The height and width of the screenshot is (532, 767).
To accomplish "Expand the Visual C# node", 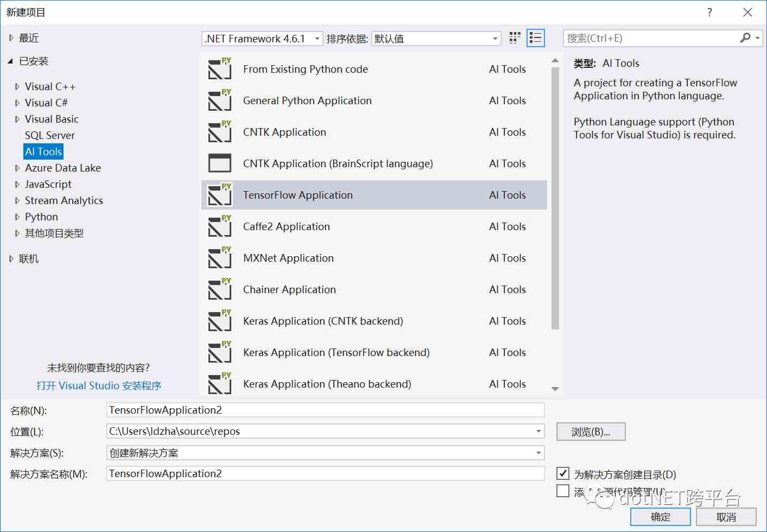I will tap(17, 103).
